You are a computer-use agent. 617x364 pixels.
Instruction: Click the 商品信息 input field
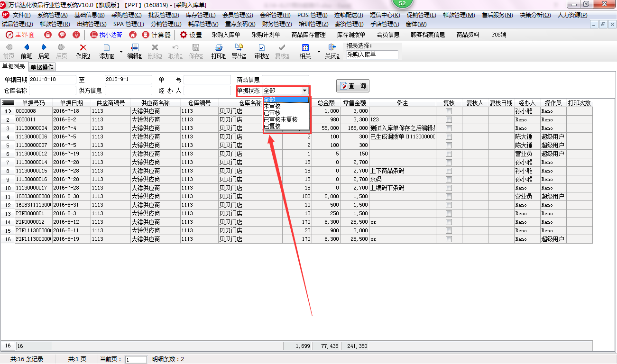coord(285,80)
